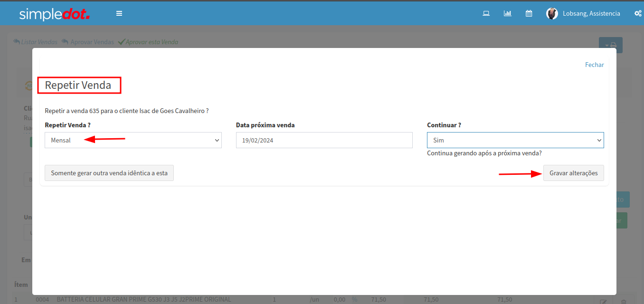
Task: Open the hamburger menu in header
Action: [x=119, y=13]
